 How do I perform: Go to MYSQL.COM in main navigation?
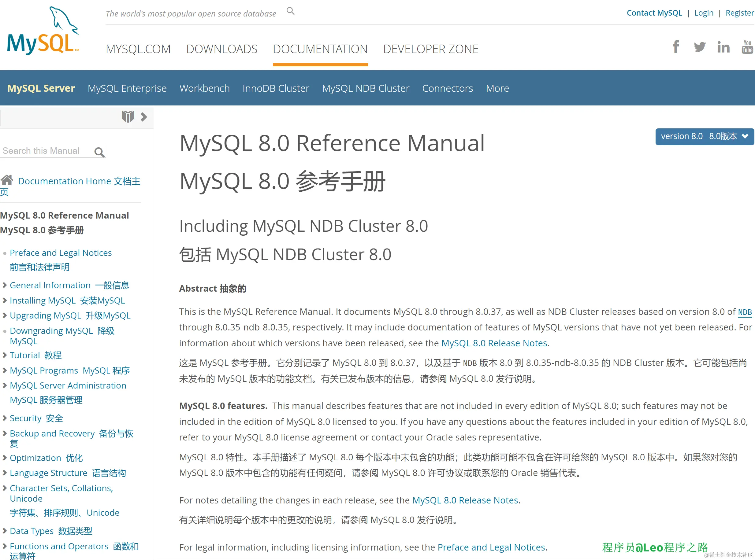(138, 49)
